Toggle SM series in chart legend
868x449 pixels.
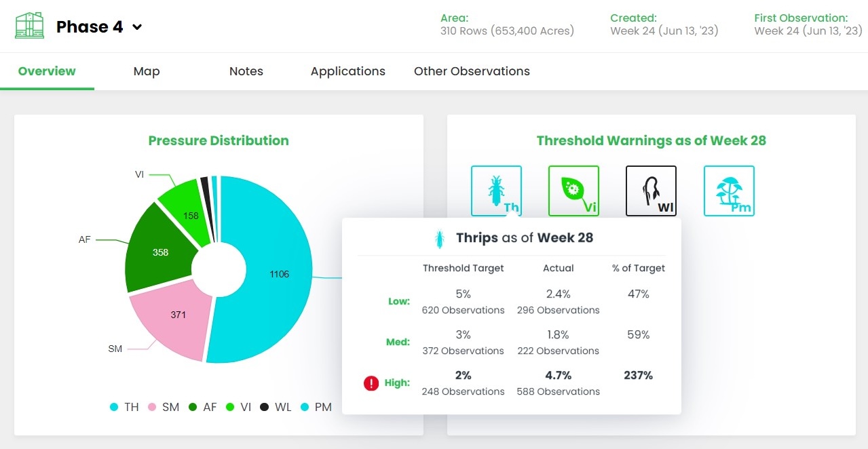164,407
